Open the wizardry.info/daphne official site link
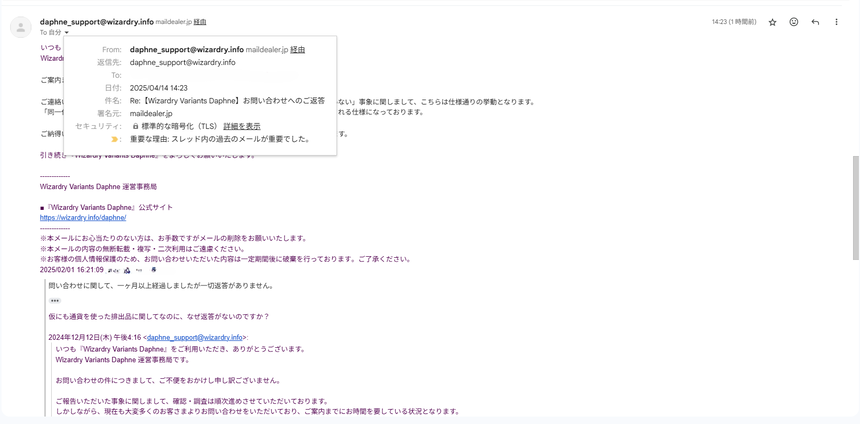 tap(83, 218)
